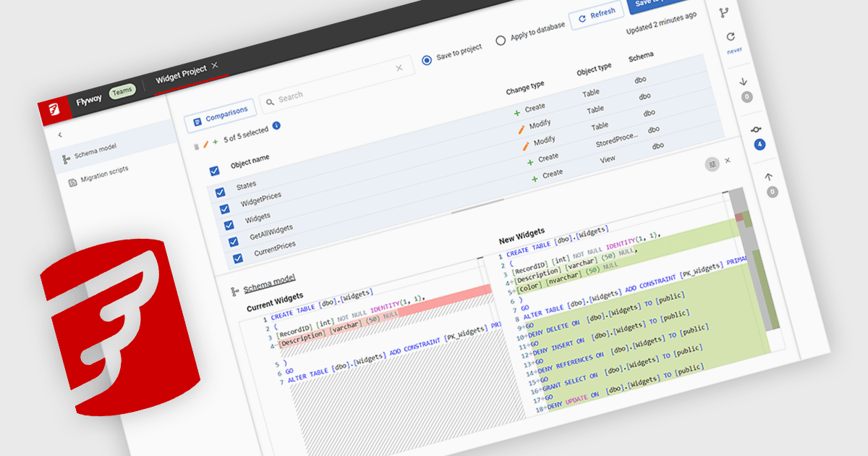Uncheck the Widgets checkbox

(x=229, y=225)
